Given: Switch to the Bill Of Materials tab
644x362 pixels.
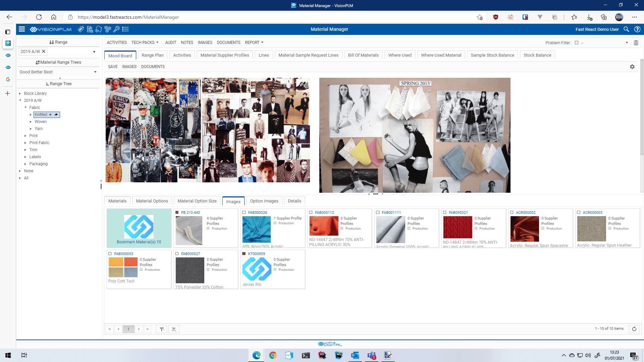Looking at the screenshot, I should pyautogui.click(x=363, y=55).
